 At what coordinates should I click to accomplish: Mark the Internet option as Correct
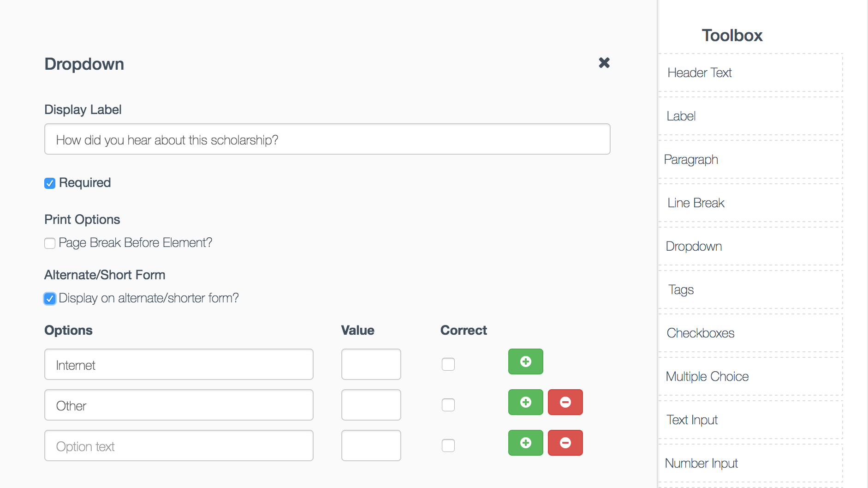pyautogui.click(x=448, y=364)
